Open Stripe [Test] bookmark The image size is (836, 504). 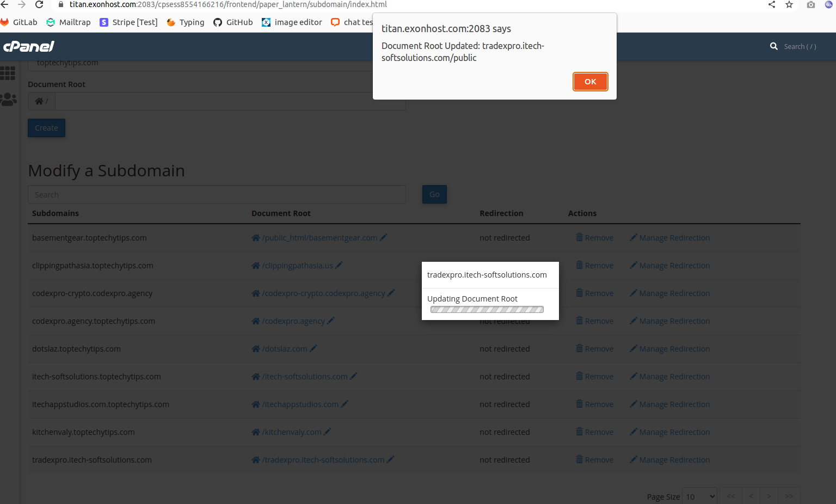coord(129,22)
